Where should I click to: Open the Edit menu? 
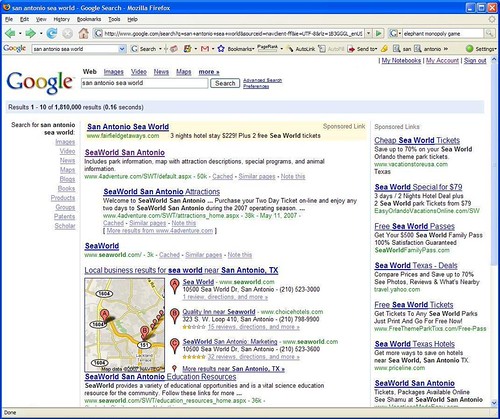pos(24,19)
